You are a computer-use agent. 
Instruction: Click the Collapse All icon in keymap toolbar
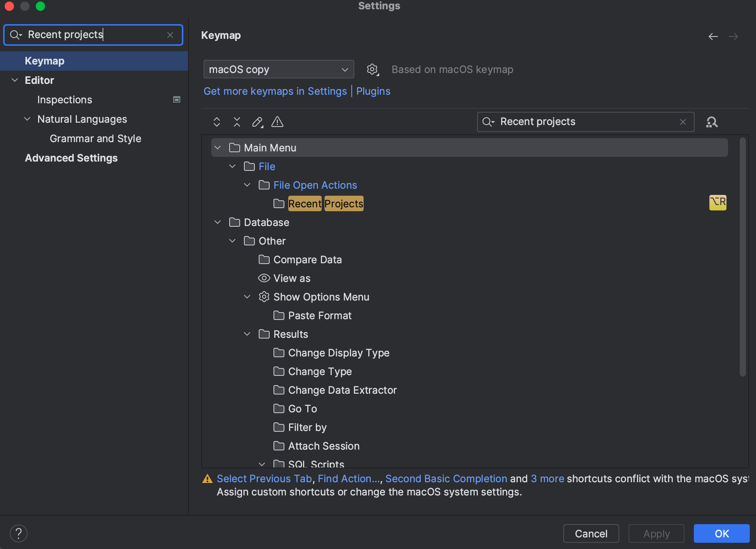[x=237, y=122]
